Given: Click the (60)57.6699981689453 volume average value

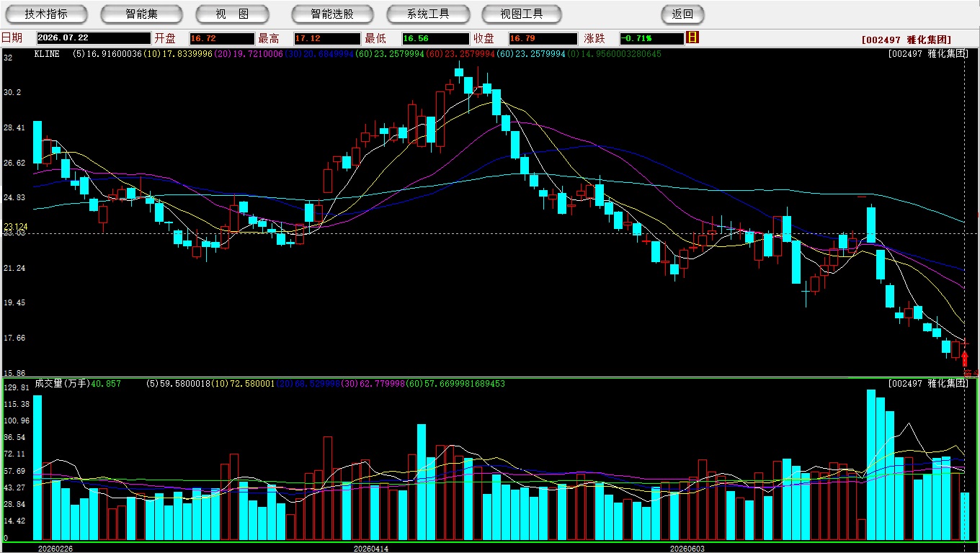Looking at the screenshot, I should click(x=454, y=384).
